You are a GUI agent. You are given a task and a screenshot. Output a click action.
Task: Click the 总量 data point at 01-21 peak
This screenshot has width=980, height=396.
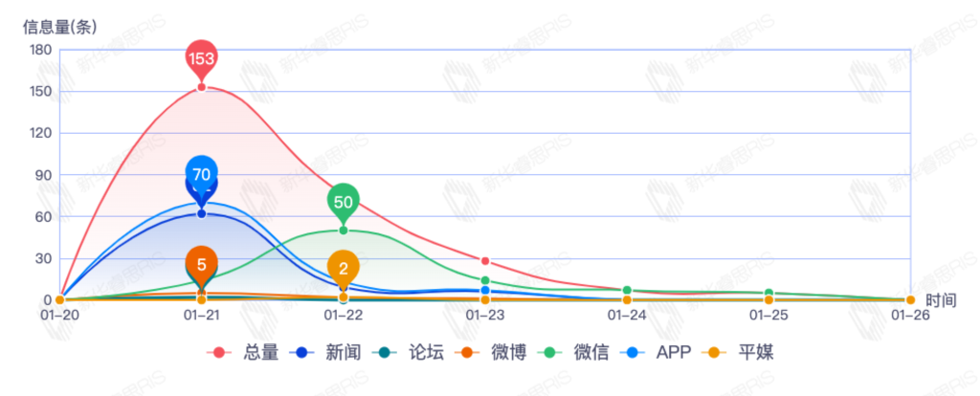point(201,87)
